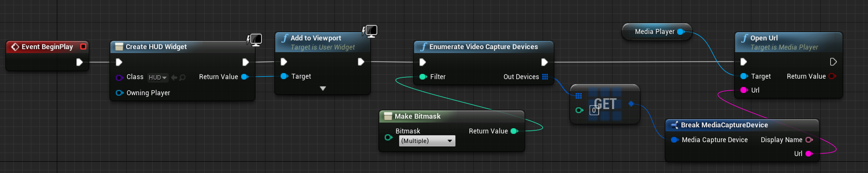Expand Add to Viewport advanced pins
868x173 pixels.
[x=323, y=88]
